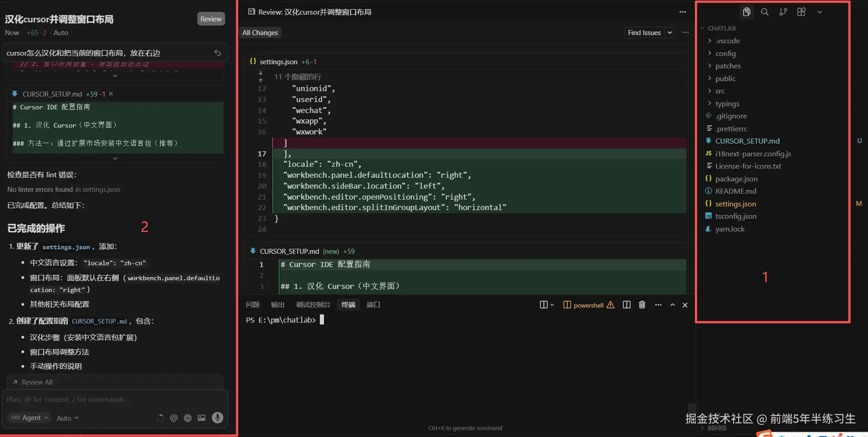Open the Agent mode dropdown
This screenshot has height=437, width=868.
coord(30,418)
